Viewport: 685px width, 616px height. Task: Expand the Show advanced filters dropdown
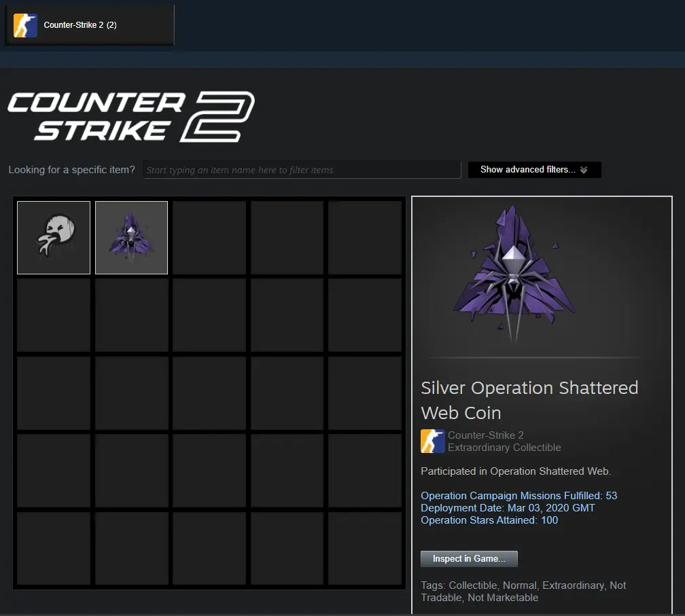pyautogui.click(x=534, y=170)
